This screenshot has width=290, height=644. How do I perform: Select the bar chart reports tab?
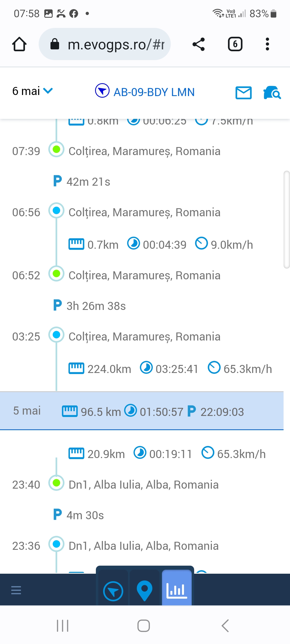coord(177,590)
